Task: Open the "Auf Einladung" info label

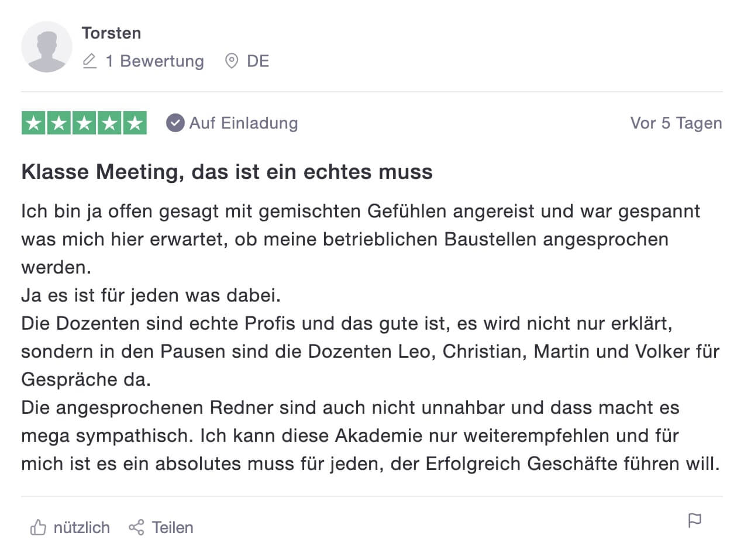Action: point(243,123)
